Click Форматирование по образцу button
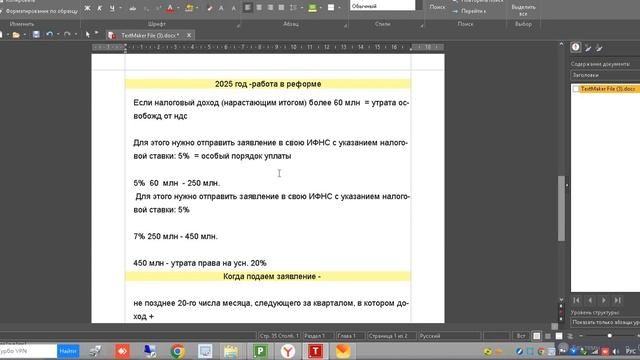 (x=39, y=11)
